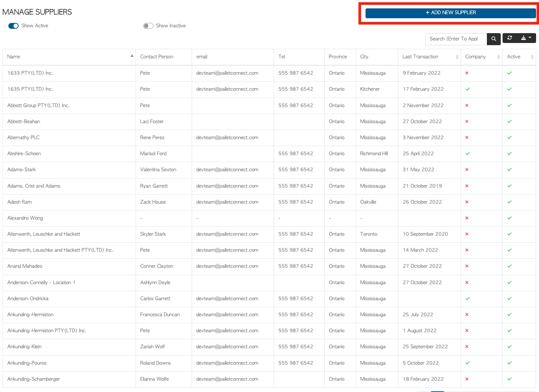The height and width of the screenshot is (392, 539).
Task: Select contact Laci Foster
Action: 152,122
